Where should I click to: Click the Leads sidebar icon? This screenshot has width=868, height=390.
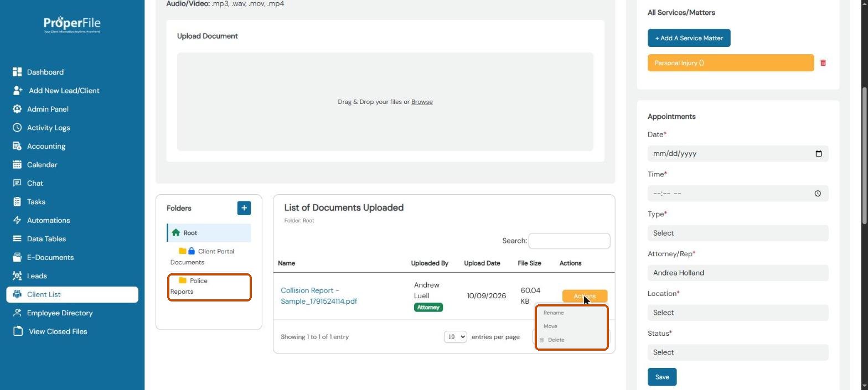tap(17, 276)
